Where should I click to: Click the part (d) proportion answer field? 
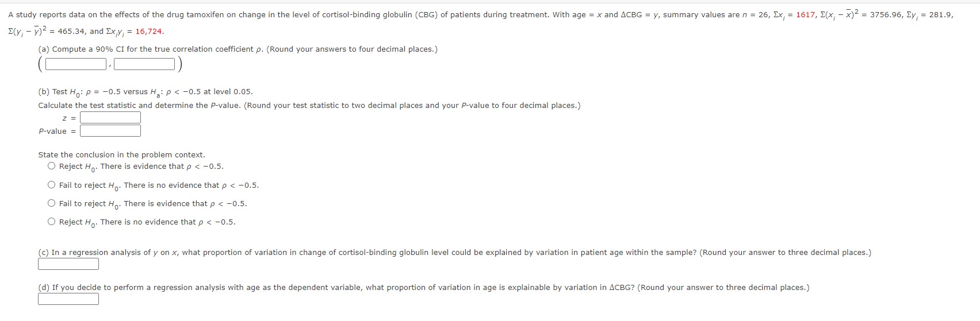click(68, 299)
